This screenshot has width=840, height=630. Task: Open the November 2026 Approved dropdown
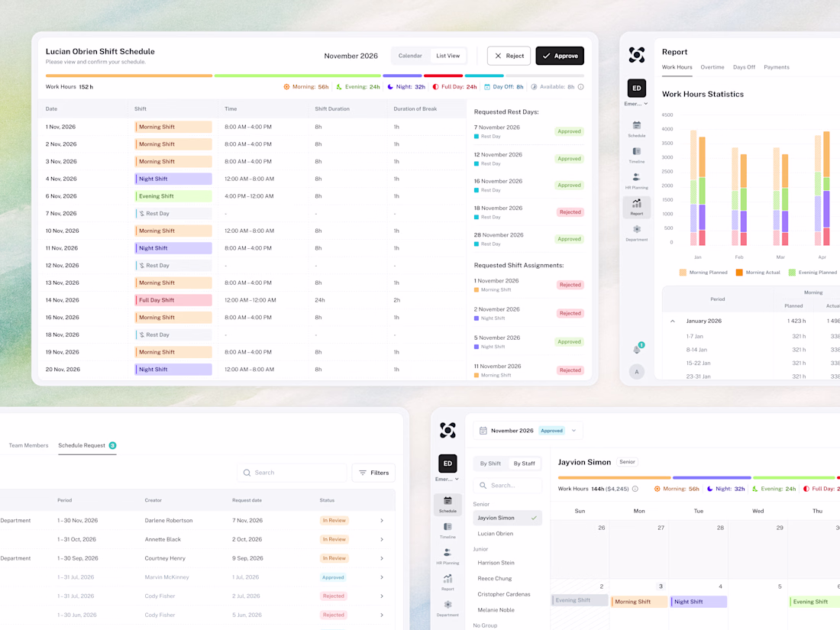[528, 431]
